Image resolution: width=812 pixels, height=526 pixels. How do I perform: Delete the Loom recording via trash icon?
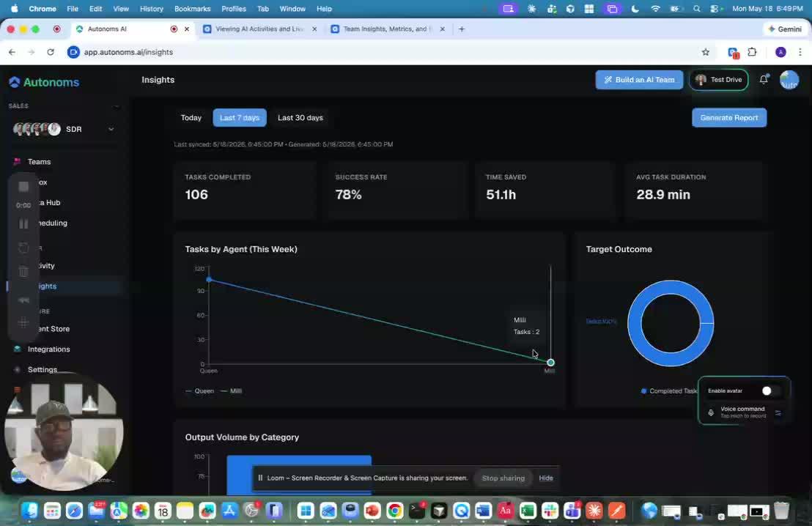pyautogui.click(x=23, y=271)
